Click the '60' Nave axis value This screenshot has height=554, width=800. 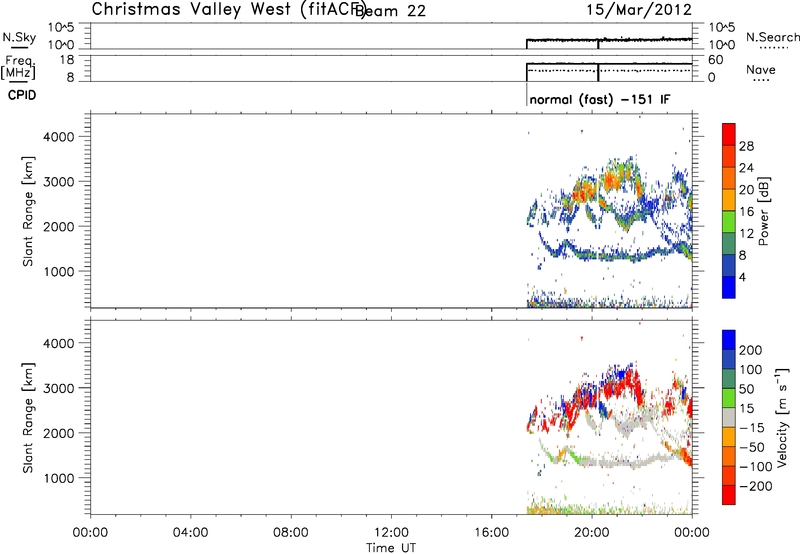(x=715, y=60)
